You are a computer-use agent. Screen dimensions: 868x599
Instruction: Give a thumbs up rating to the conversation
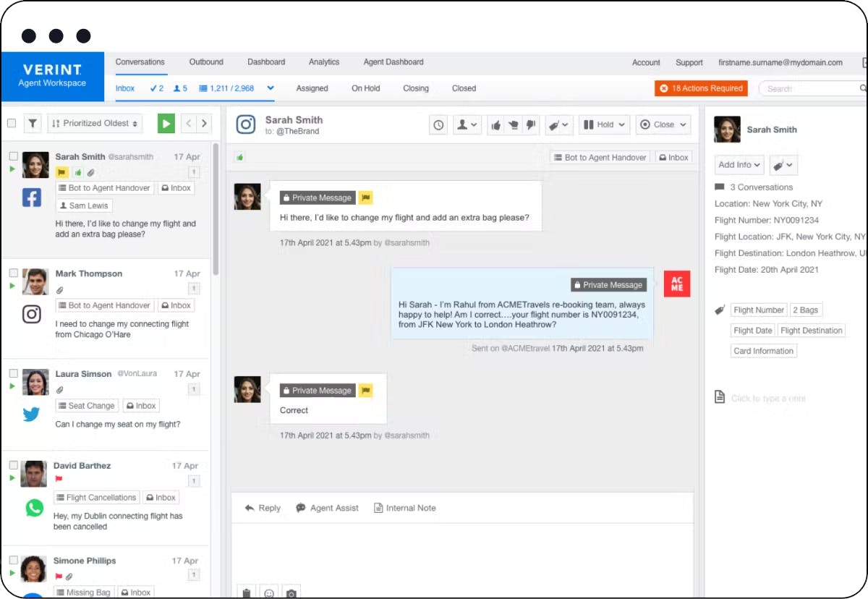click(x=496, y=124)
